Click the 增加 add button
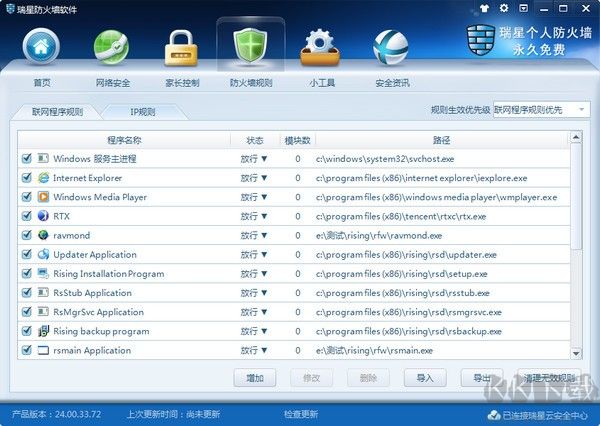The image size is (600, 426). click(255, 378)
